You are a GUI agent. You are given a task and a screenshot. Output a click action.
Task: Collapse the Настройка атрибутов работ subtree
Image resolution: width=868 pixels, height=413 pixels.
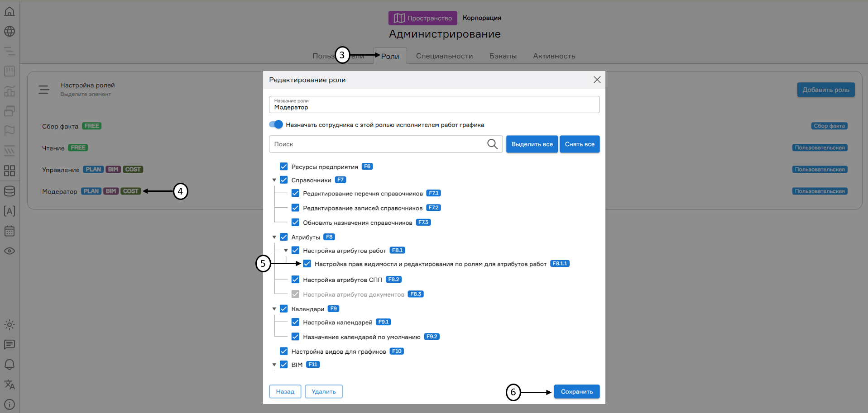(x=286, y=251)
